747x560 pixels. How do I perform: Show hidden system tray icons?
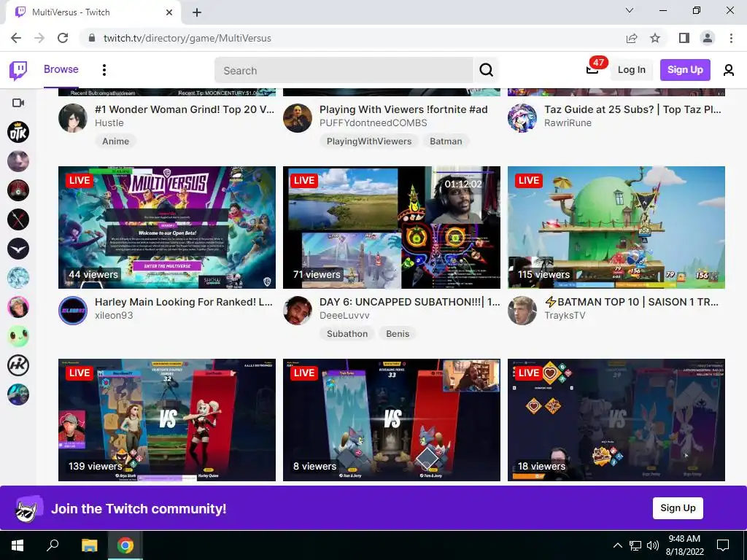click(x=617, y=545)
